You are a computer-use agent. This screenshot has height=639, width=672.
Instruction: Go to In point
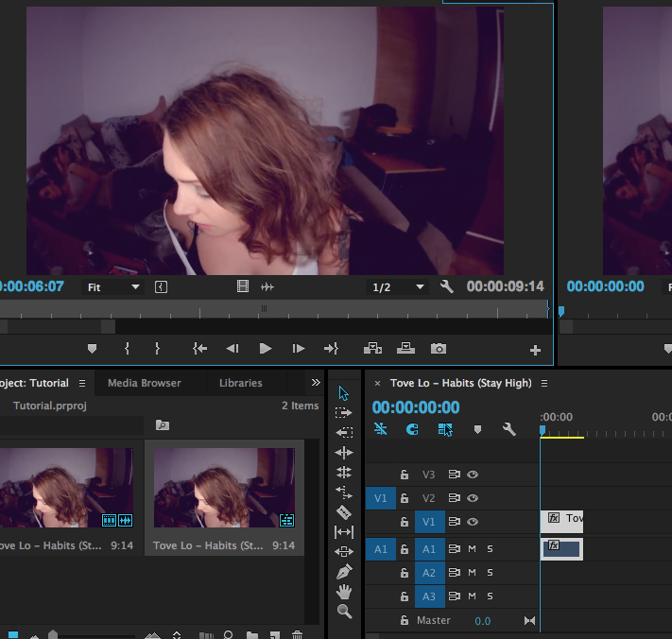(199, 349)
